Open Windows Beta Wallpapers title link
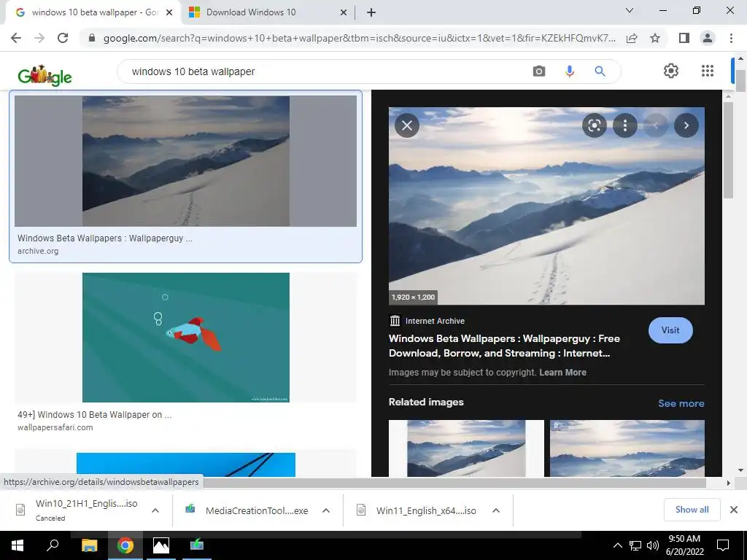 504,346
